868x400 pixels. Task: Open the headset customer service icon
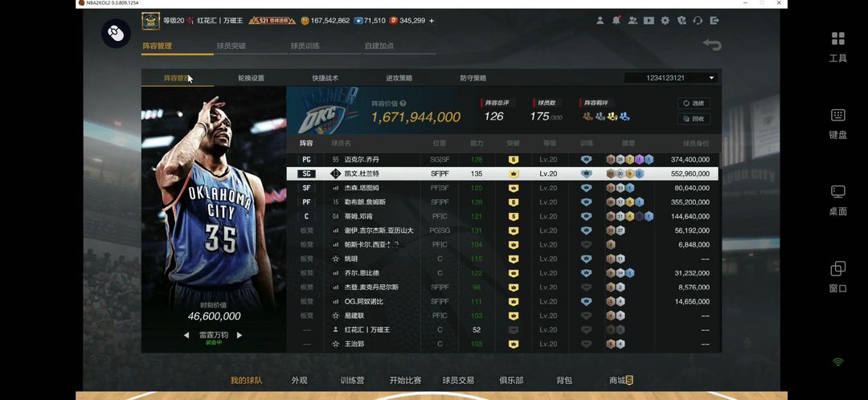point(698,20)
